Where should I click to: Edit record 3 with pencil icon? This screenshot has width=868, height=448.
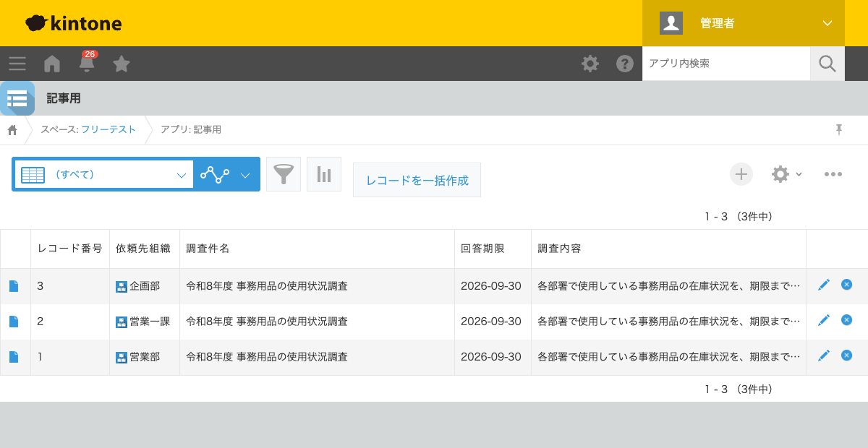824,285
